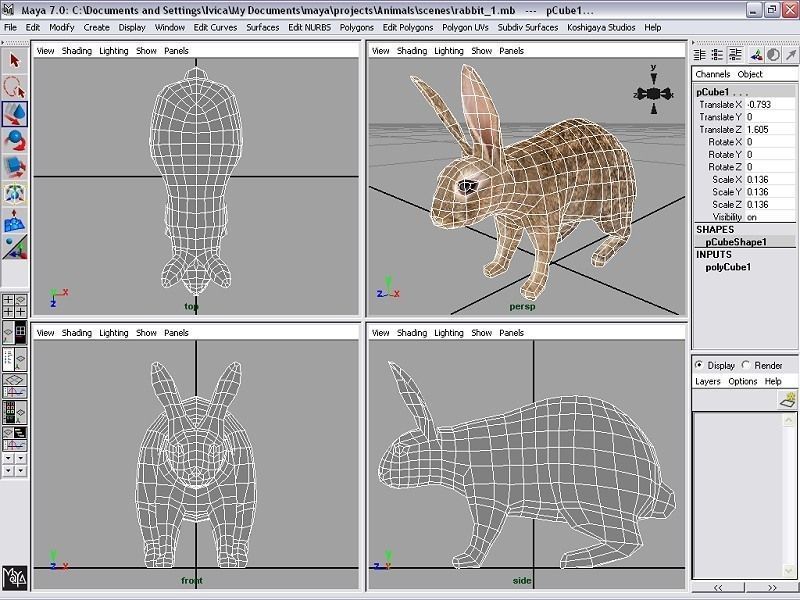Create a new layer with yellow-star icon

point(788,400)
